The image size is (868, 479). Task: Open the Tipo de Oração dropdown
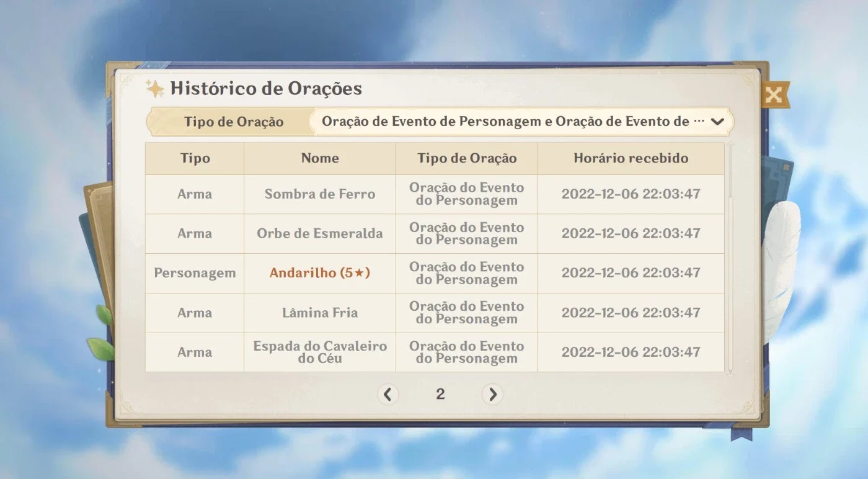(x=521, y=122)
